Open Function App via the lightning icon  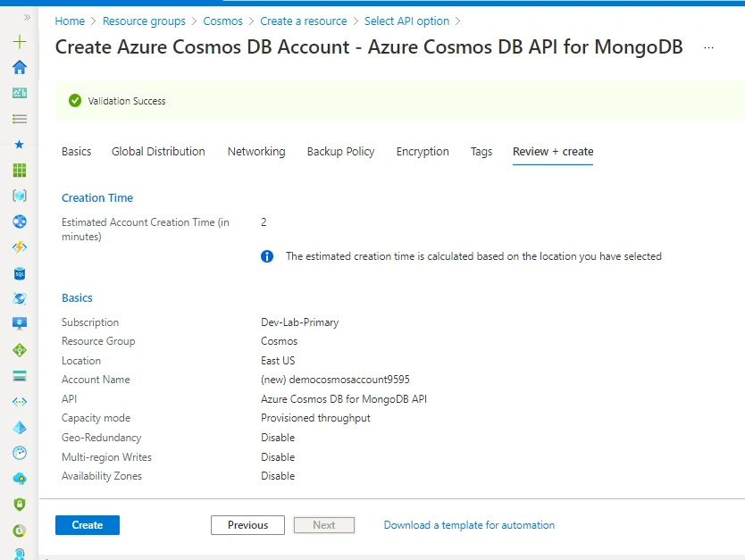tap(19, 247)
